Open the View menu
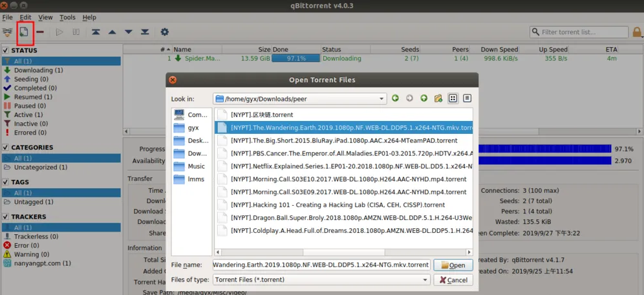Screen dimensions: 644x295 coord(46,17)
